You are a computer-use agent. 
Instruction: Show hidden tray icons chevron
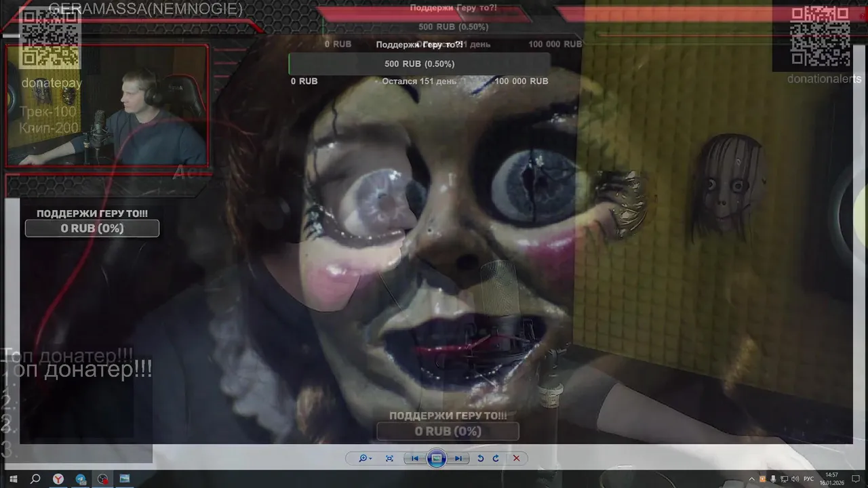[x=751, y=479]
